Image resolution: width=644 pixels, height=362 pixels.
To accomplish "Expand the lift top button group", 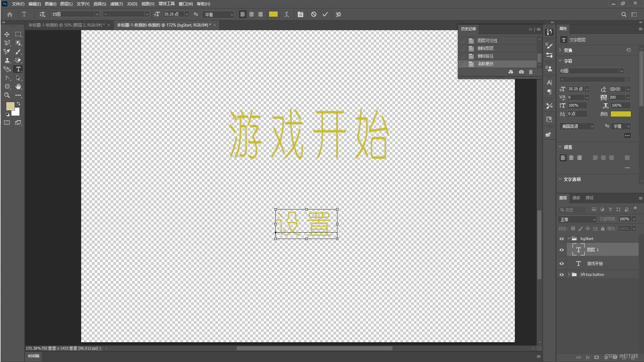I will click(x=569, y=275).
